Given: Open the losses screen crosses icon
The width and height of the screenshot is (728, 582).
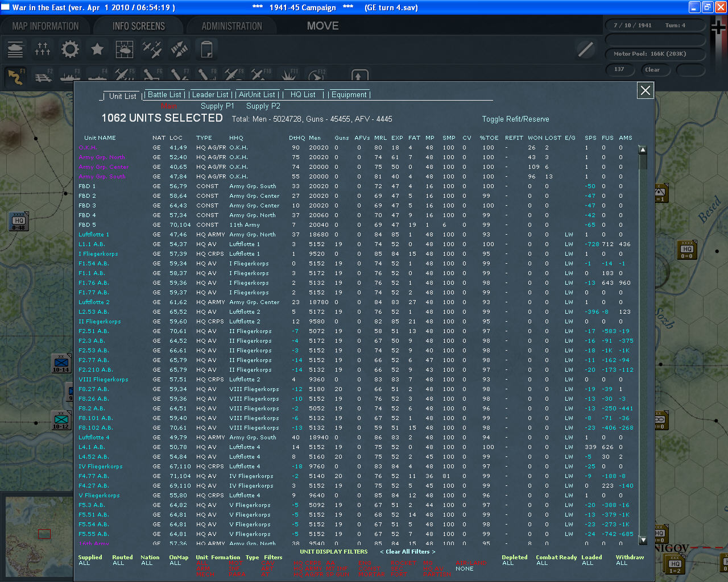Looking at the screenshot, I should pyautogui.click(x=43, y=49).
